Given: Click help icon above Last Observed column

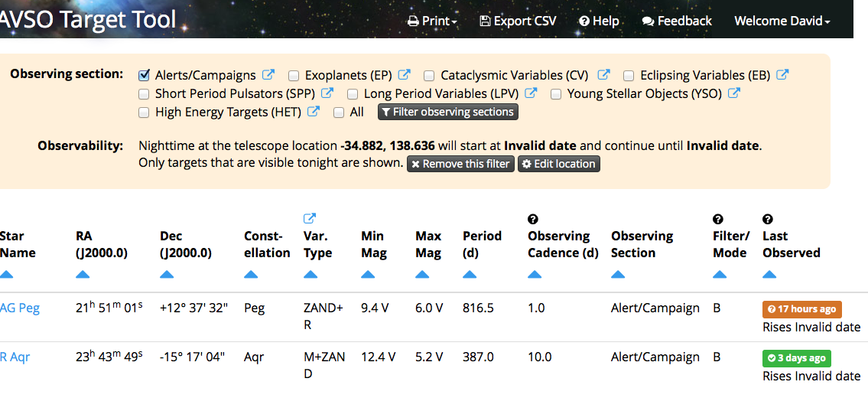Looking at the screenshot, I should 768,220.
